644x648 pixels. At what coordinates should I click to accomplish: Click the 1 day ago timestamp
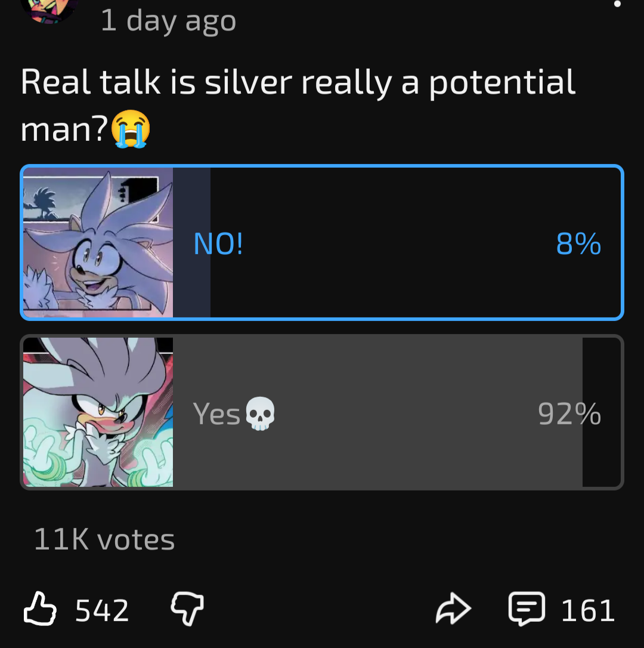click(x=168, y=21)
